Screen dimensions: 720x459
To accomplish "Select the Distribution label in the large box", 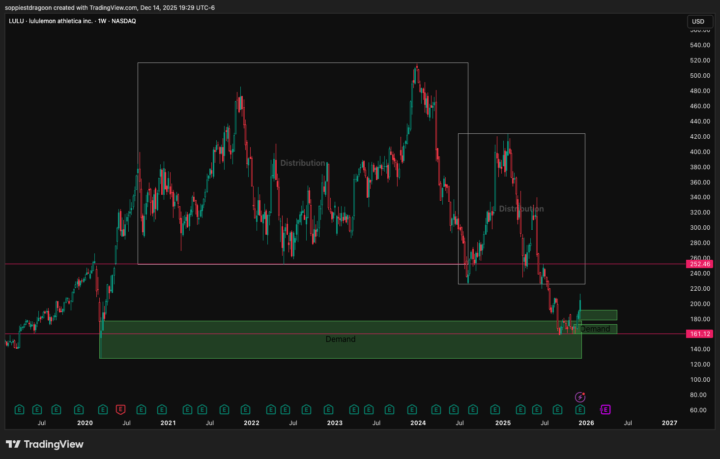I will pos(303,163).
